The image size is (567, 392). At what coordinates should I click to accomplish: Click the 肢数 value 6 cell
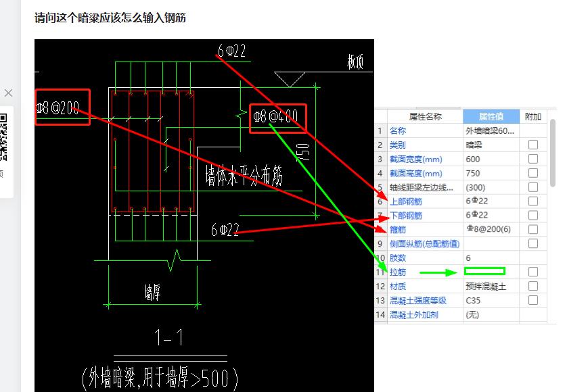491,258
